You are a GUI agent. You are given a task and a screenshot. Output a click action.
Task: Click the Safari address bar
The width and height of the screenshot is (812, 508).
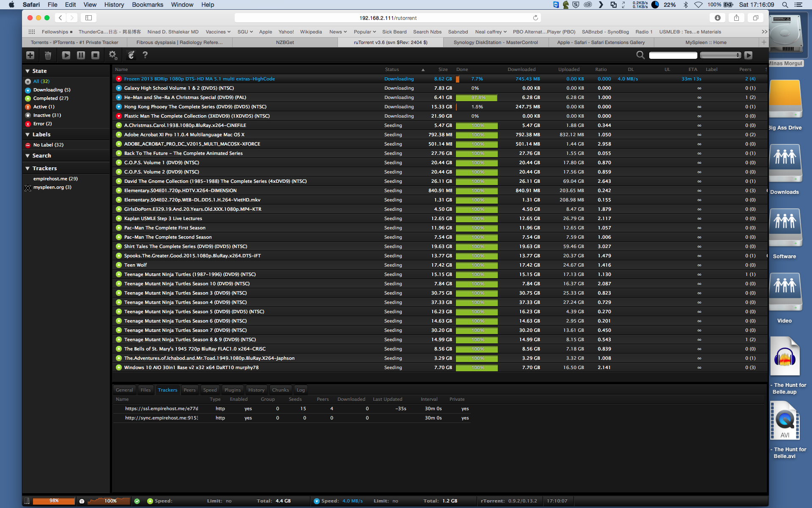388,18
